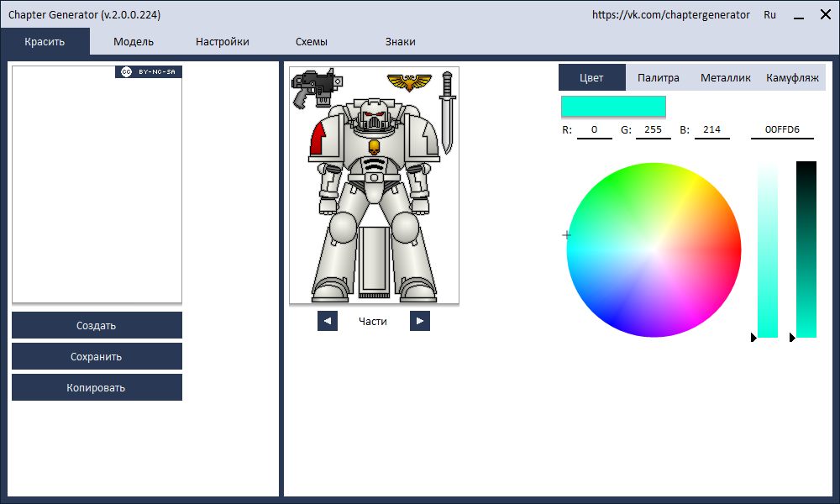Close the Chapter Generator window
Viewport: 840px width, 504px height.
826,14
